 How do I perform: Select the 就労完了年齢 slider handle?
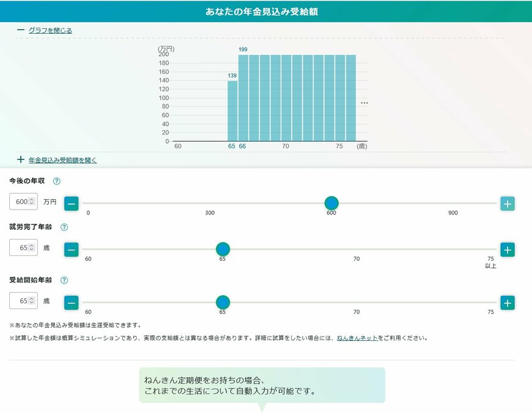(x=223, y=249)
